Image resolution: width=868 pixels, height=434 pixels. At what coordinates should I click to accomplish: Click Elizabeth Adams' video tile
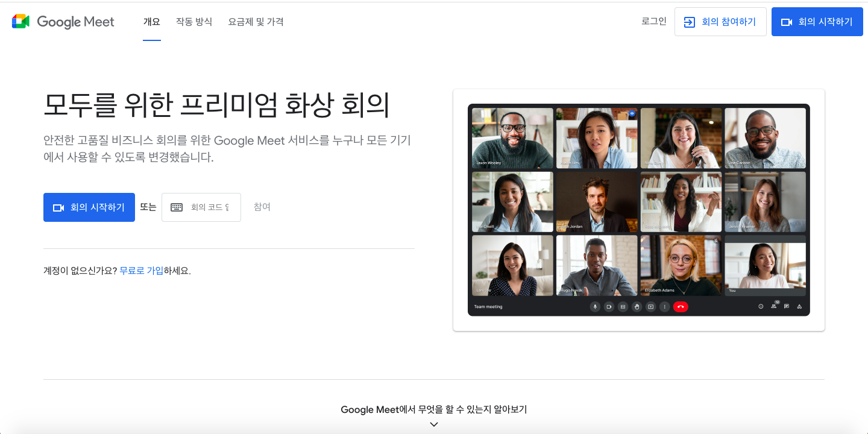coord(681,265)
